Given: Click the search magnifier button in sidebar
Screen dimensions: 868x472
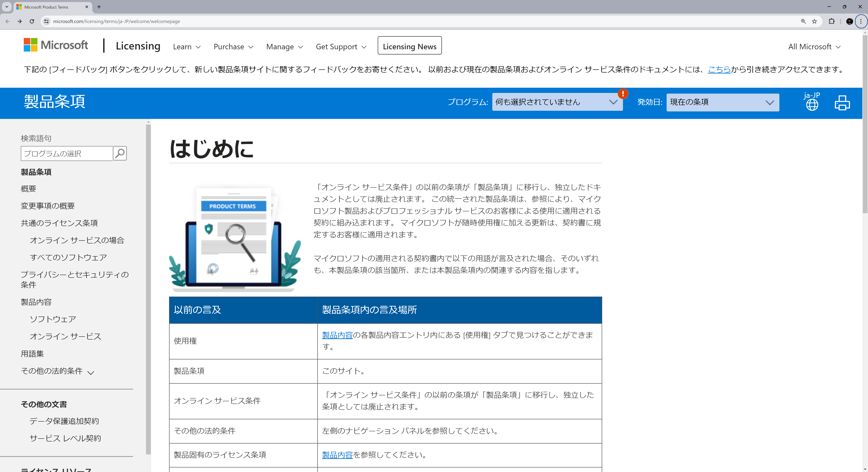Looking at the screenshot, I should pos(120,153).
